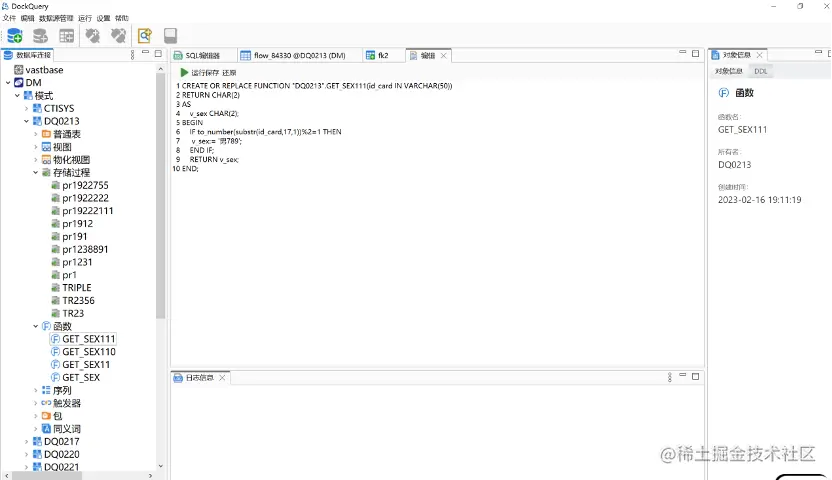Click the grey save disk toolbar icon
This screenshot has height=480, width=832.
[170, 36]
